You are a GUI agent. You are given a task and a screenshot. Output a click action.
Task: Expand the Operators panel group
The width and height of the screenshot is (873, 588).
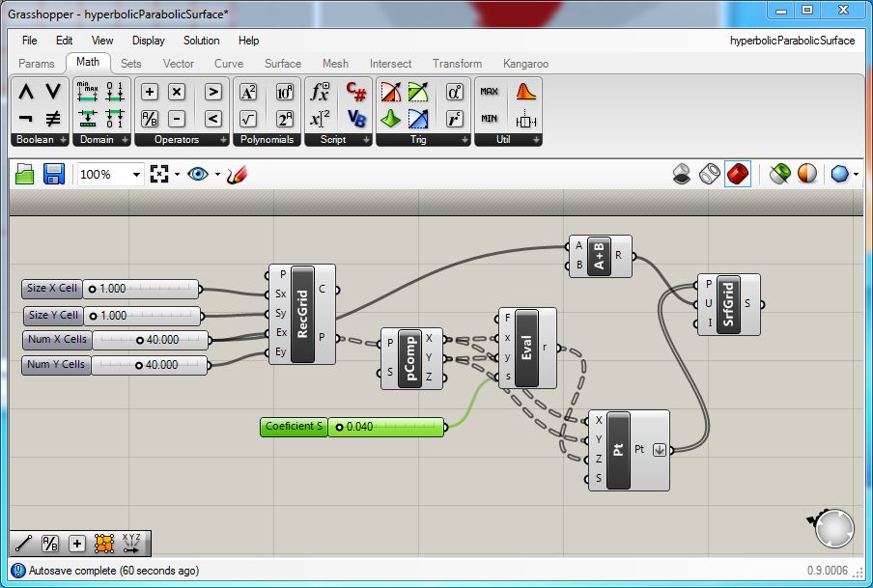coord(223,140)
